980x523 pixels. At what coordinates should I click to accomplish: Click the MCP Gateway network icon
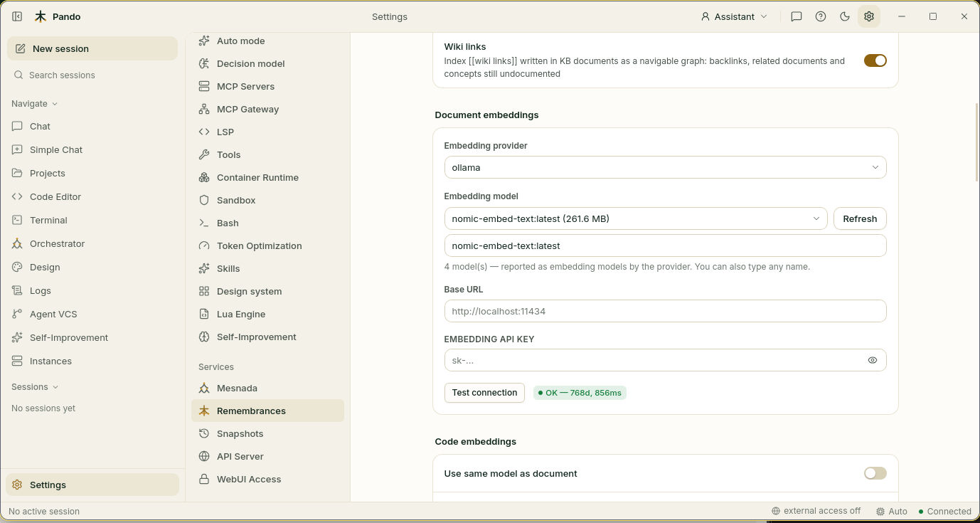click(204, 109)
